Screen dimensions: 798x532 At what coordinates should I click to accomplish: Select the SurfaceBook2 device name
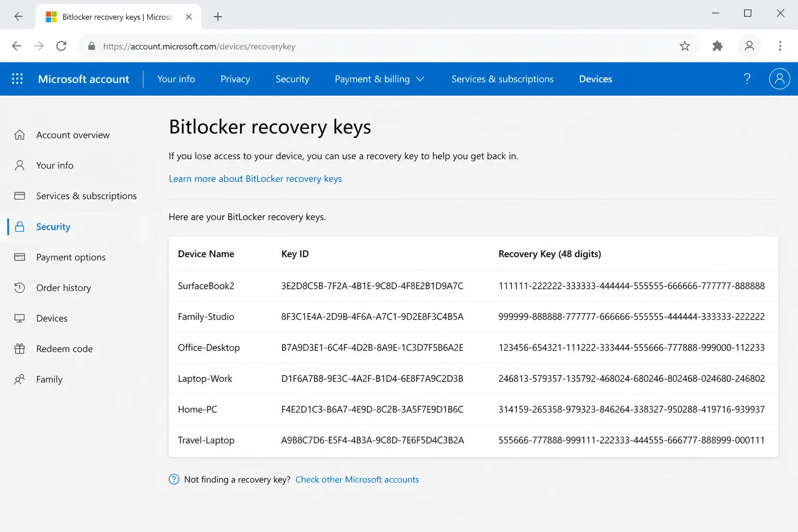206,286
